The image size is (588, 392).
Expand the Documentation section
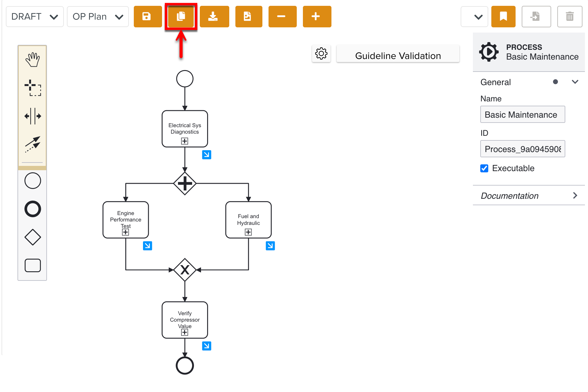(528, 196)
